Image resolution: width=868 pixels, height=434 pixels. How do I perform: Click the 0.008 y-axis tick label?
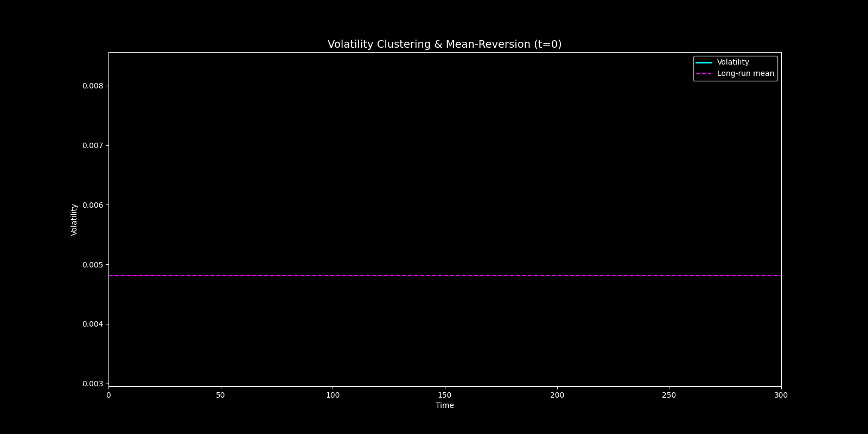pos(92,86)
